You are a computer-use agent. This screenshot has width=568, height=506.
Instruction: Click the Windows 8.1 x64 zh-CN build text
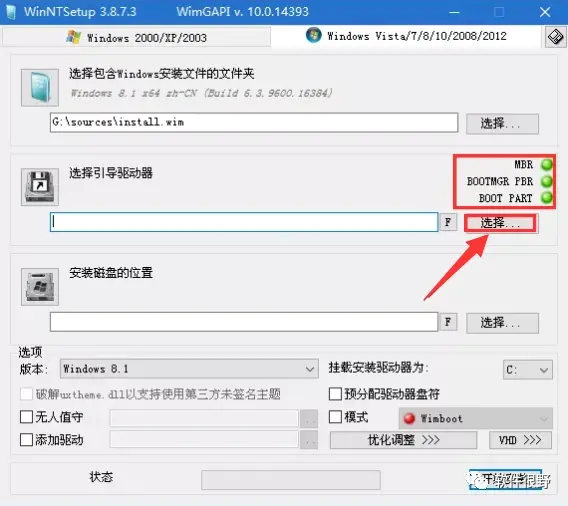pos(201,93)
